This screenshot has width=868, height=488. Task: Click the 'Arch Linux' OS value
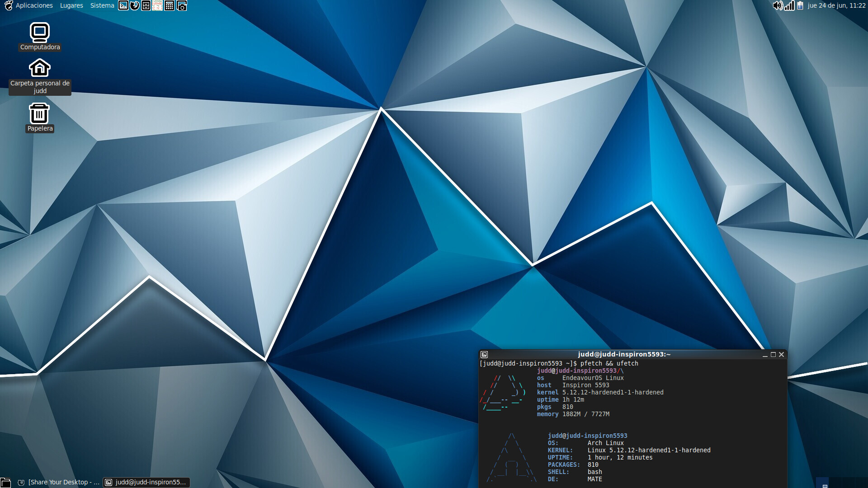[x=605, y=443]
